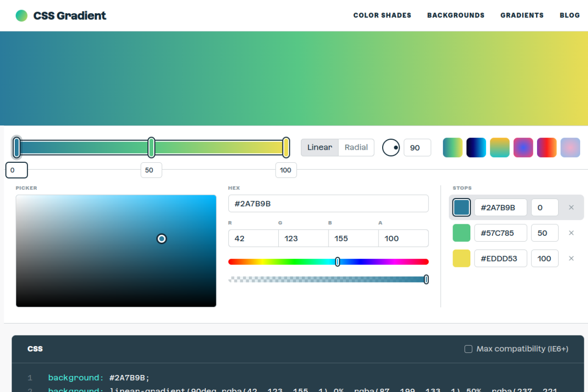This screenshot has height=392, width=588.
Task: Click the main HEX input field
Action: click(x=328, y=204)
